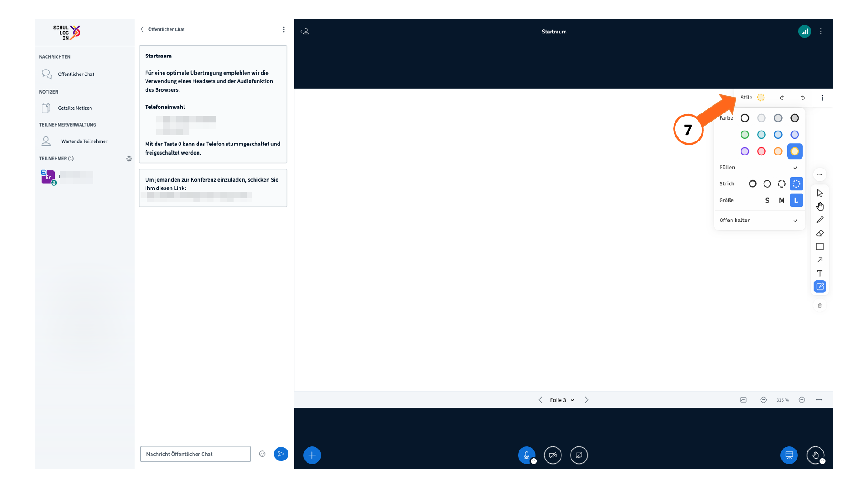Zoom in on the slide
868x488 pixels.
[x=802, y=400]
